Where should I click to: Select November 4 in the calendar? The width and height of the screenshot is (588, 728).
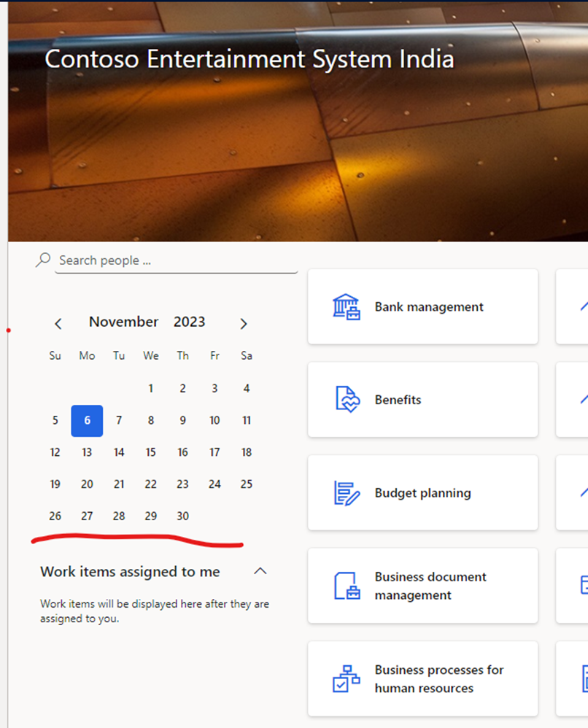pyautogui.click(x=247, y=389)
